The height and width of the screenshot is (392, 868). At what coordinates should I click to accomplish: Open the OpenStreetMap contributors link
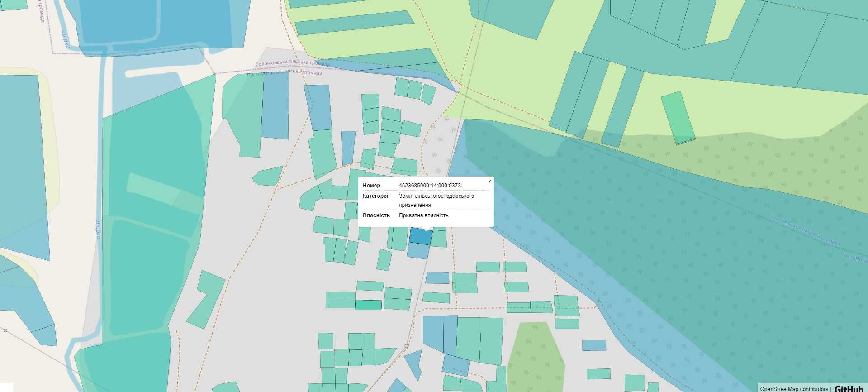coord(794,389)
